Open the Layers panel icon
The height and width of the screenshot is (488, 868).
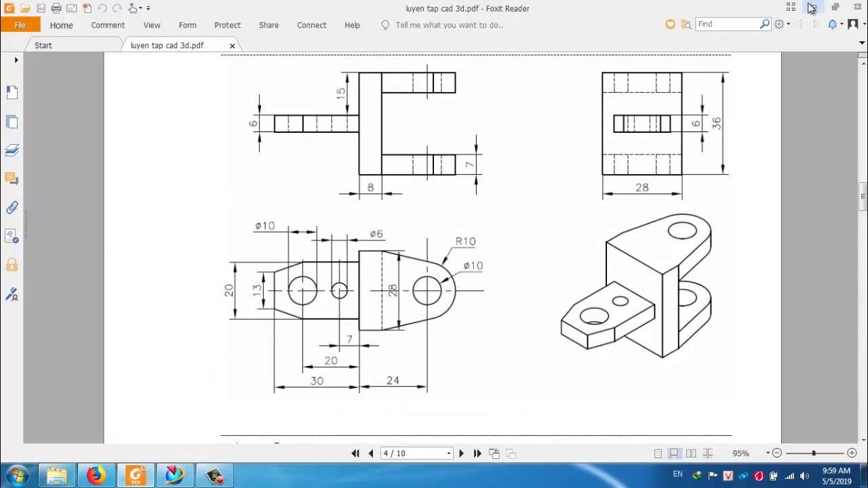pos(12,150)
